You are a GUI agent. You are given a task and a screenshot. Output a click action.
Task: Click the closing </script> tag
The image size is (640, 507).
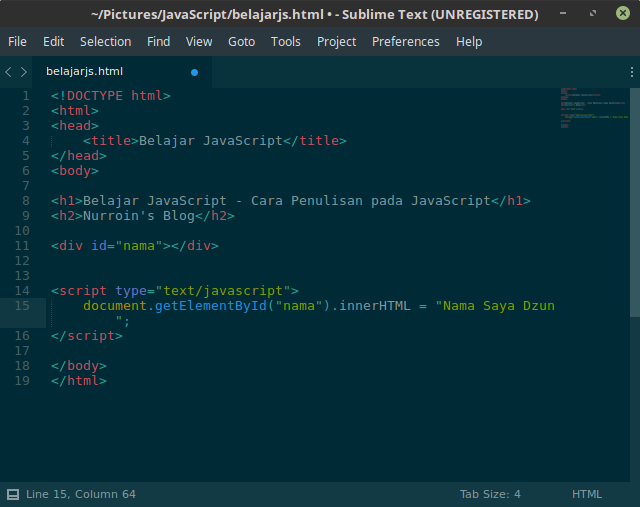pyautogui.click(x=87, y=336)
